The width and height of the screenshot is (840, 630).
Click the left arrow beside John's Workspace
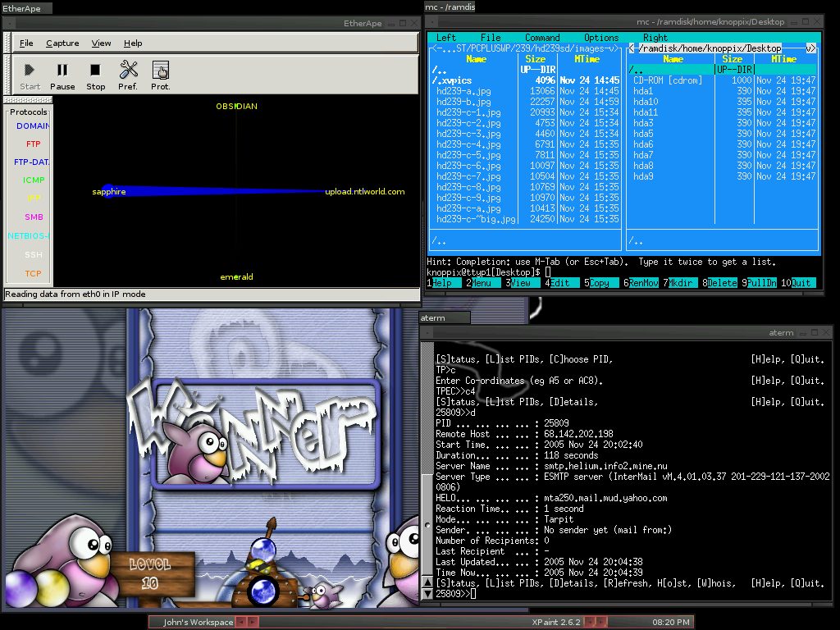(241, 622)
